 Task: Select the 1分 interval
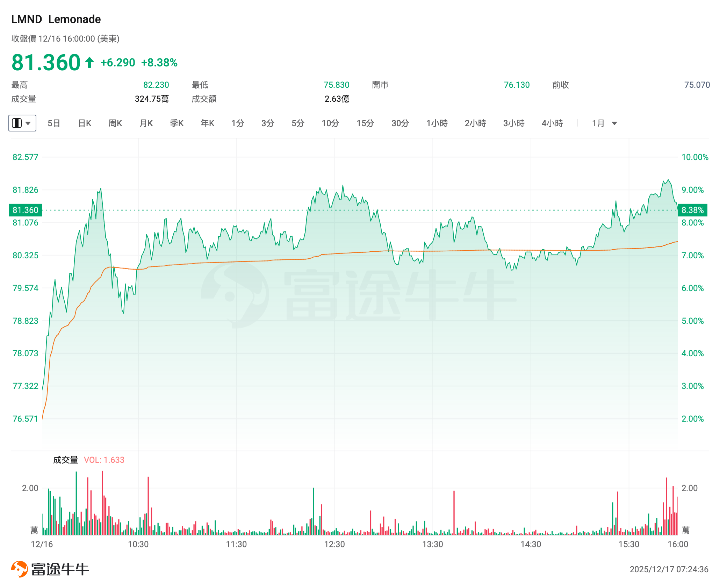click(238, 123)
